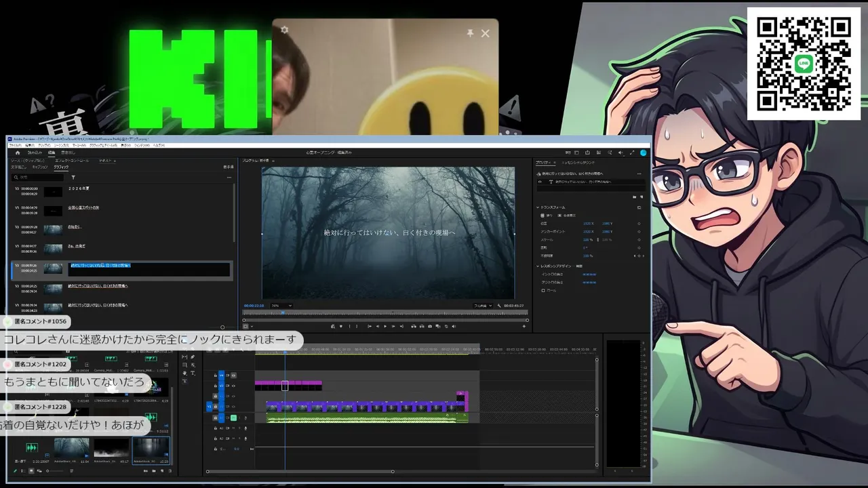Click the Add Marker icon in the Program monitor
Viewport: 868px width, 488px height.
(x=340, y=326)
